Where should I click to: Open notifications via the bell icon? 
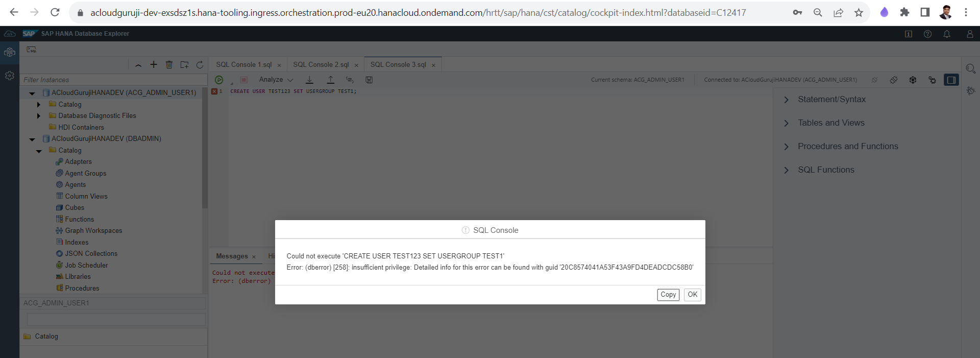947,34
